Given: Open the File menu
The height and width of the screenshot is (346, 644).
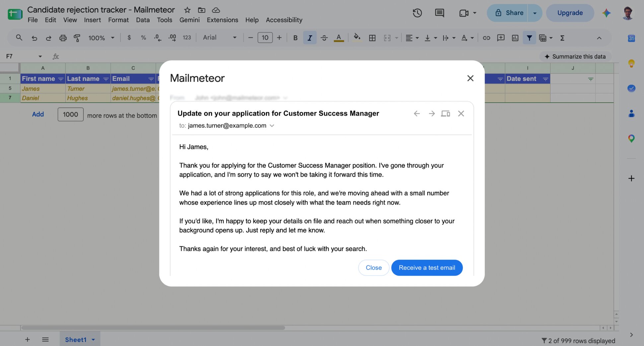Looking at the screenshot, I should click(x=33, y=20).
